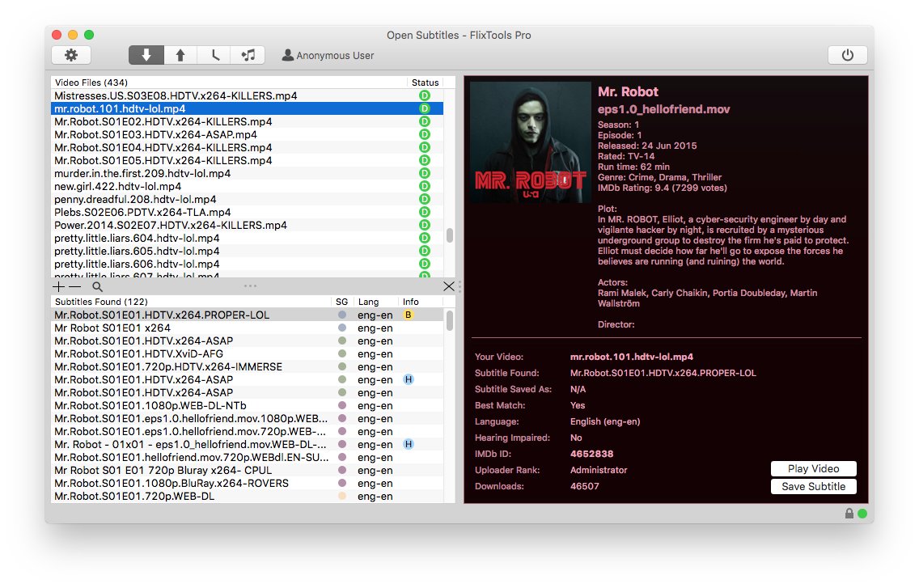This screenshot has height=588, width=919.
Task: Click the video files list scrollbar
Action: (450, 235)
